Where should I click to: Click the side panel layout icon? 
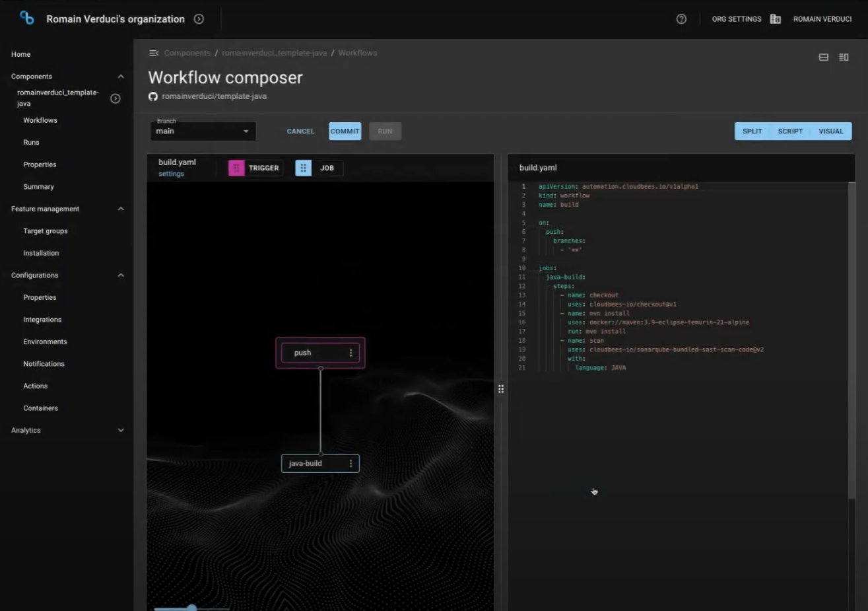843,57
